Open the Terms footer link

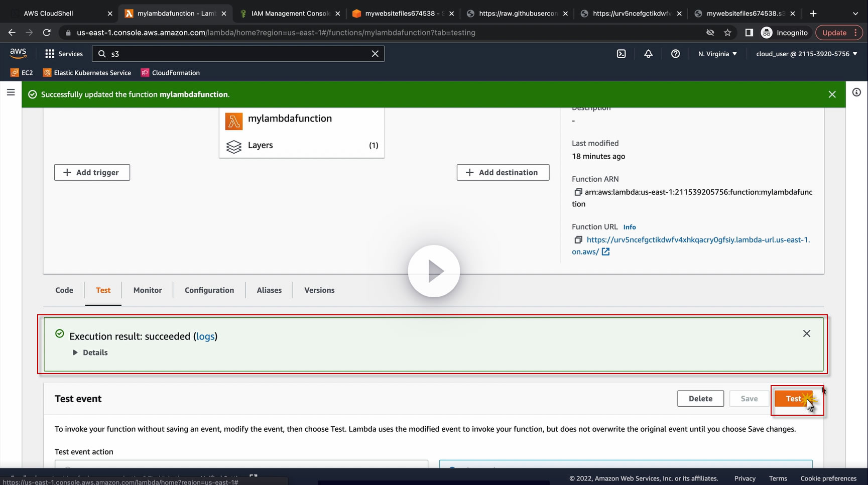pyautogui.click(x=778, y=478)
